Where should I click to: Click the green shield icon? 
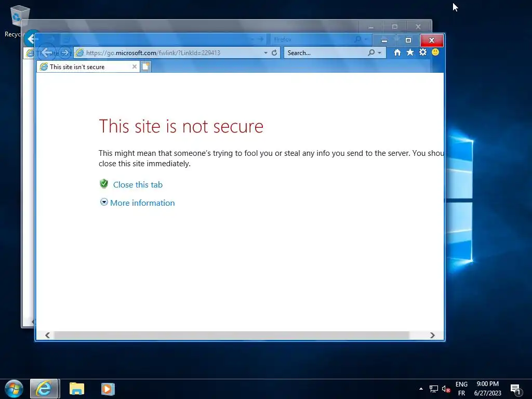point(104,184)
